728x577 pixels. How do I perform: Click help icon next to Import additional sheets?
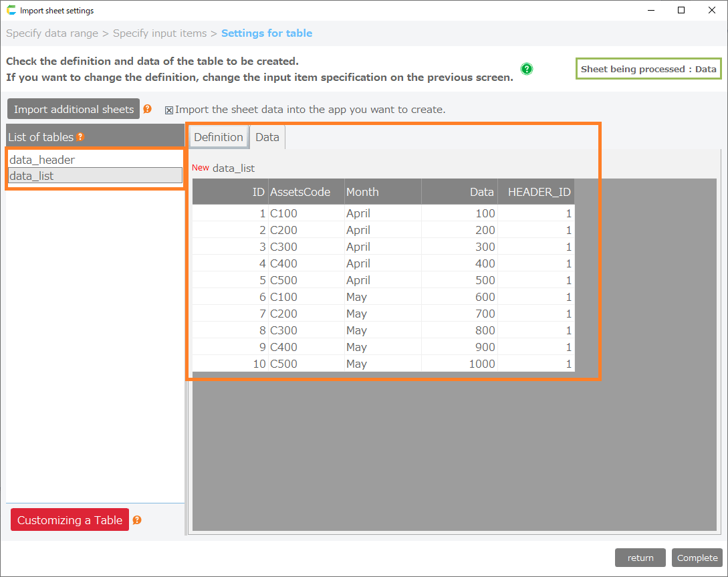(148, 109)
